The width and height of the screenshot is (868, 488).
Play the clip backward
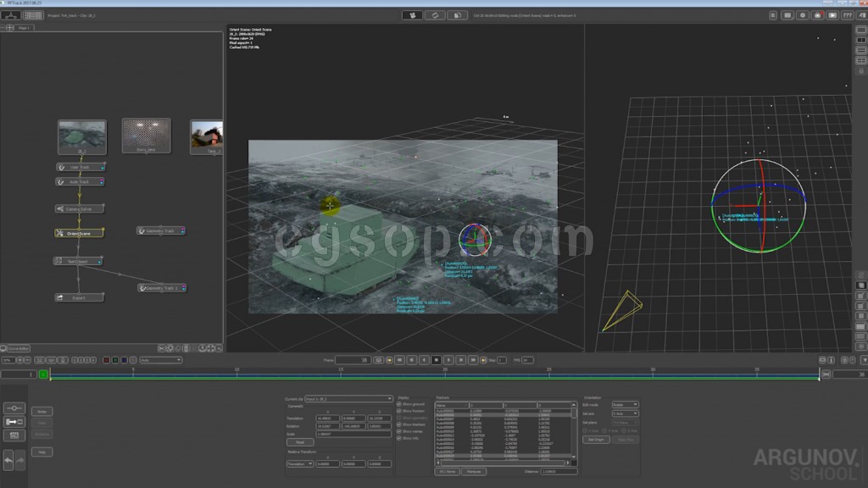coord(424,360)
